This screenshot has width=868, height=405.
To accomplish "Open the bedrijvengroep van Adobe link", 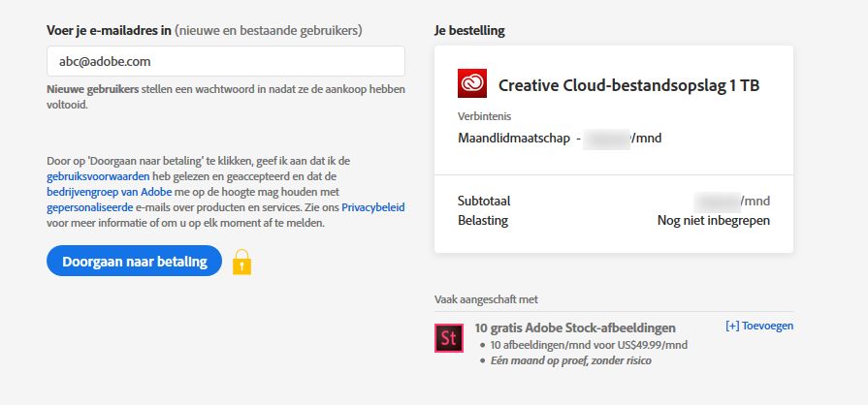I will click(109, 192).
